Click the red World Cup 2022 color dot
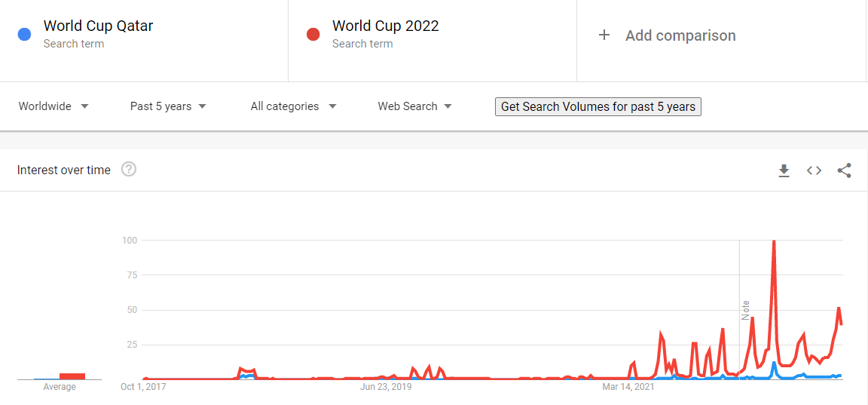The image size is (868, 405). (x=313, y=35)
